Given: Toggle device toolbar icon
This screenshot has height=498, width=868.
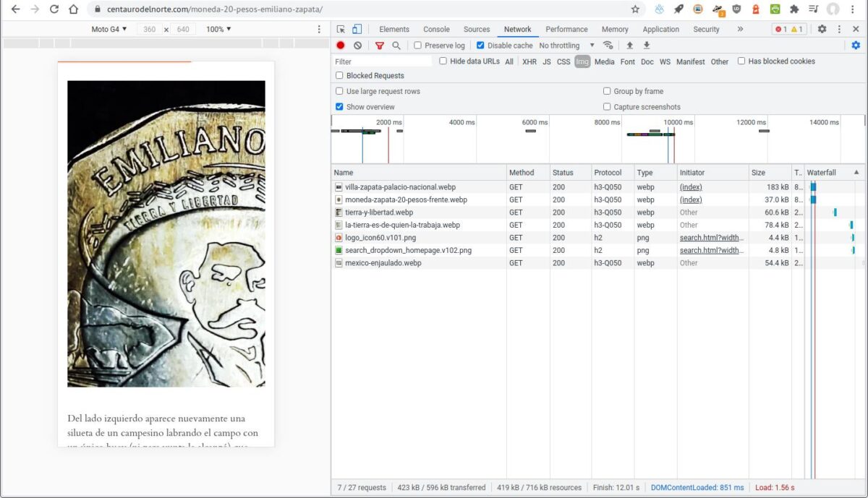Looking at the screenshot, I should click(x=357, y=29).
